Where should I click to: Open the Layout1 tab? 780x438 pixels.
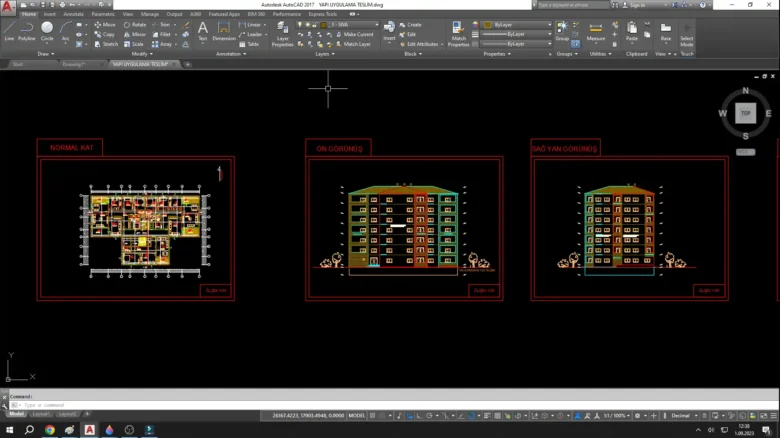click(x=40, y=414)
